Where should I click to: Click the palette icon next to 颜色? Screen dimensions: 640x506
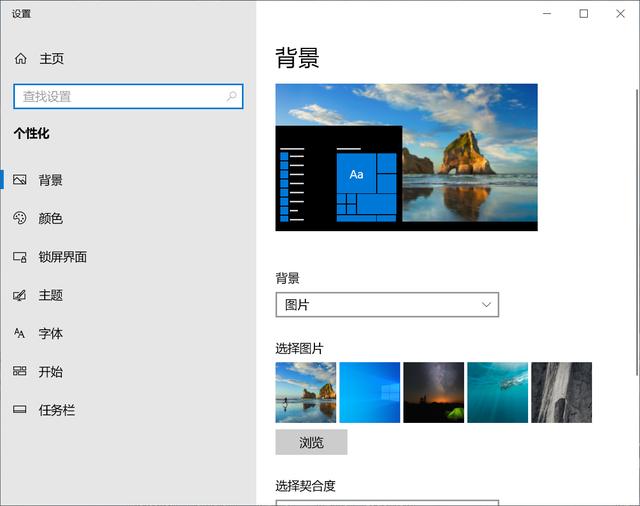tap(20, 218)
